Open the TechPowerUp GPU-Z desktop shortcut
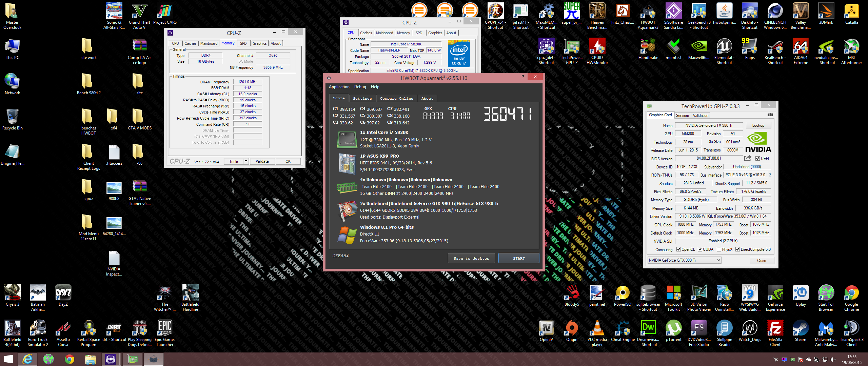The height and width of the screenshot is (366, 868). [572, 51]
